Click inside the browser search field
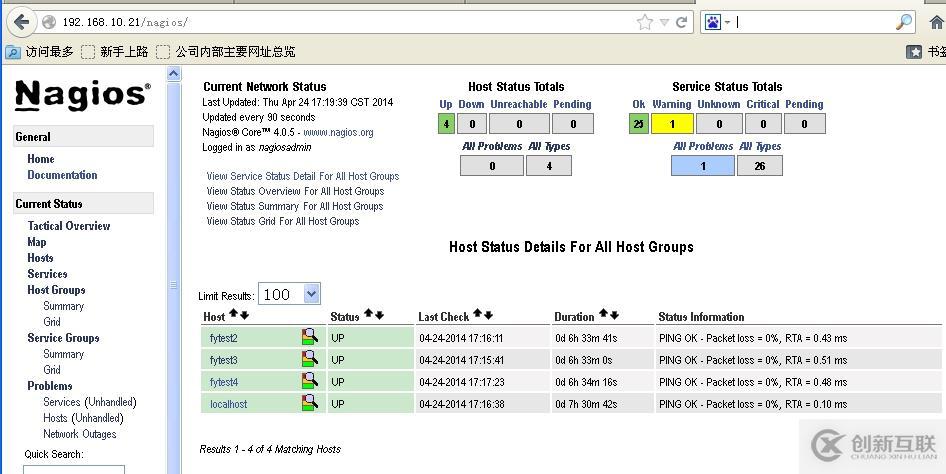 tap(814, 23)
